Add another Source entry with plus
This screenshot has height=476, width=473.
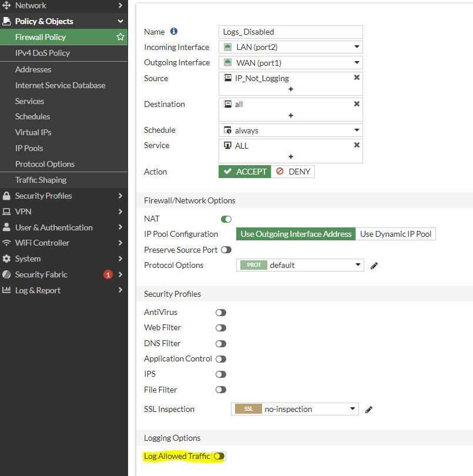[x=291, y=89]
